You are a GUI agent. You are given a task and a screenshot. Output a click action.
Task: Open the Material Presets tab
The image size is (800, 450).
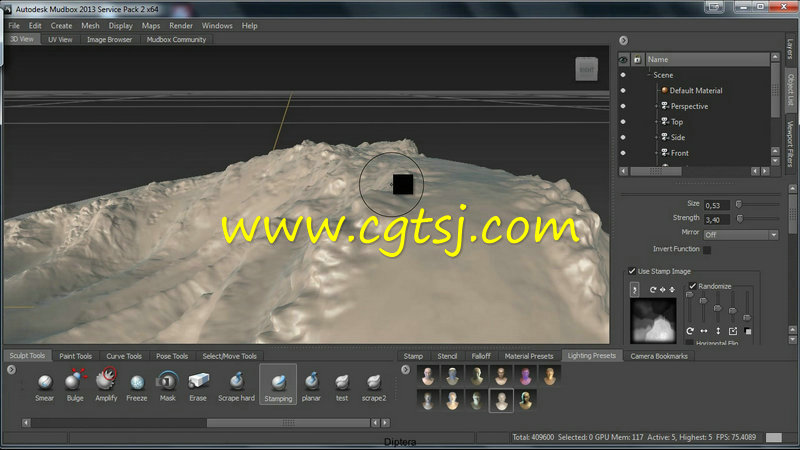[x=529, y=356]
